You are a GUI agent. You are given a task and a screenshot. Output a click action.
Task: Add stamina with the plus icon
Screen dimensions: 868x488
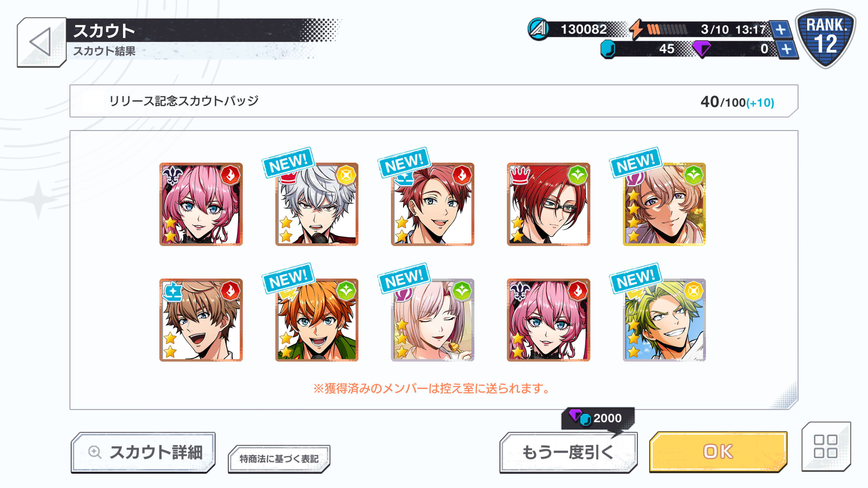(781, 29)
